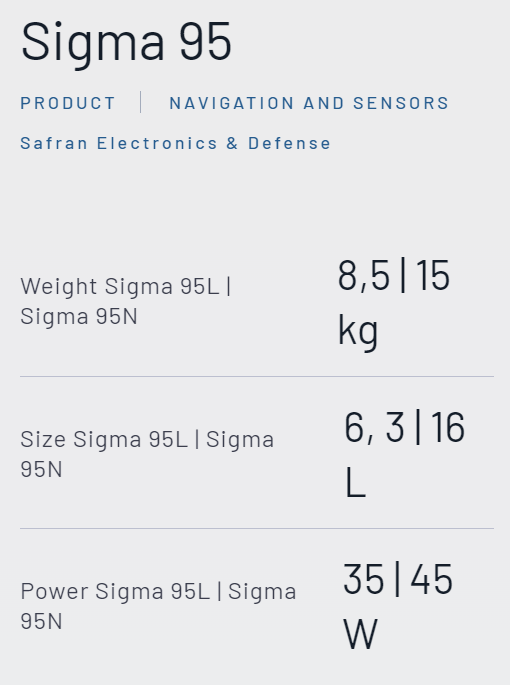Click the divider line below size row

point(257,528)
